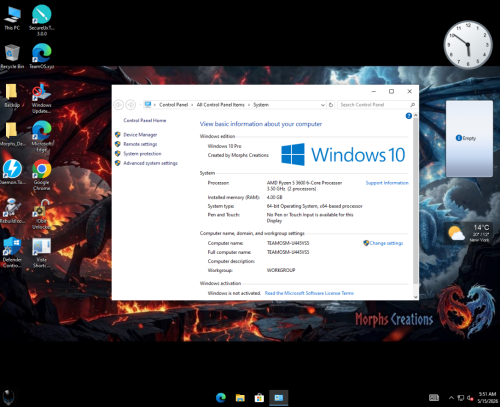Select the Recycle Bin desktop icon

(x=12, y=57)
